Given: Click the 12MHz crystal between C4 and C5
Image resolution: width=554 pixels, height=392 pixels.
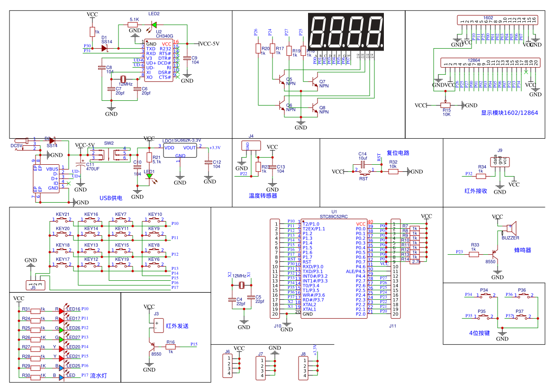Looking at the screenshot, I should click(241, 285).
